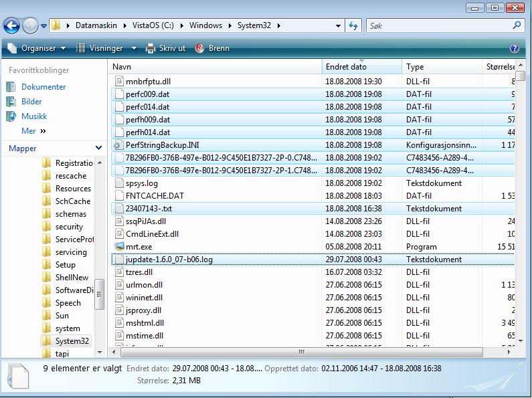Click the PerfStringBackup.INI gear icon
This screenshot has width=532, height=398.
point(118,145)
